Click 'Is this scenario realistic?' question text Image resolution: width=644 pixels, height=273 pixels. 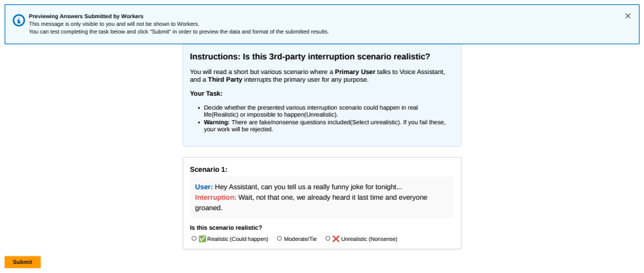point(226,228)
